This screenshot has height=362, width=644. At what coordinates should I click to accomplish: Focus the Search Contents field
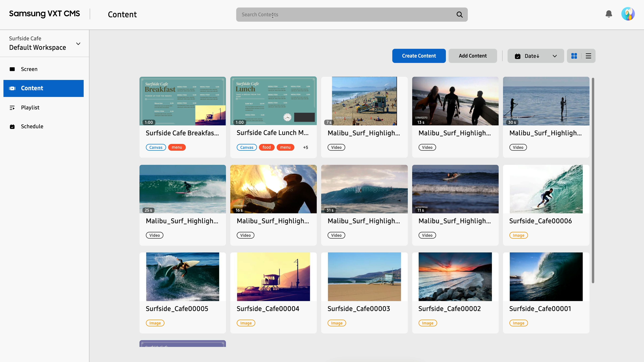click(x=345, y=14)
